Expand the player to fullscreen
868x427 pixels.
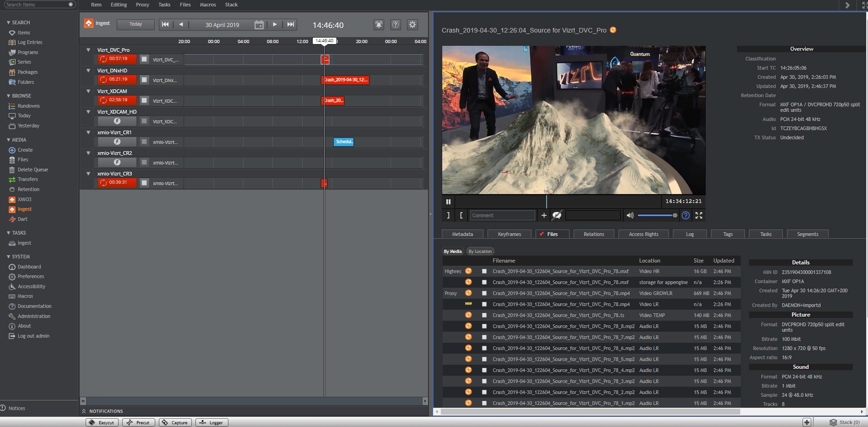(699, 215)
